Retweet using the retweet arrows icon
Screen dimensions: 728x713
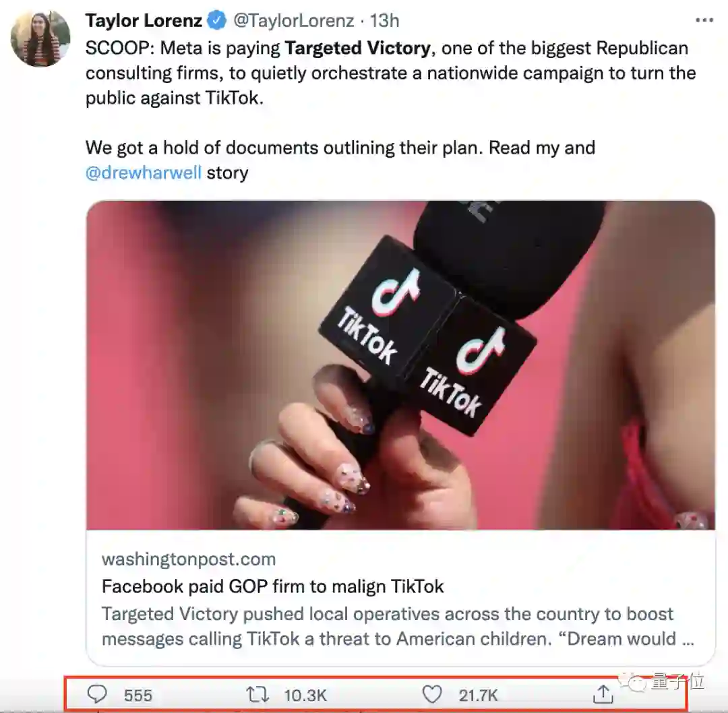pyautogui.click(x=257, y=694)
